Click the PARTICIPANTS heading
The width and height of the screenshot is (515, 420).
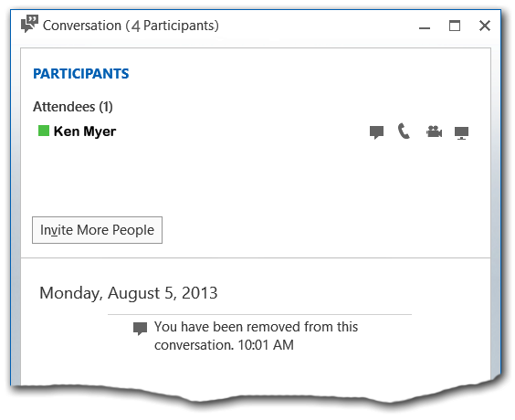coord(81,74)
